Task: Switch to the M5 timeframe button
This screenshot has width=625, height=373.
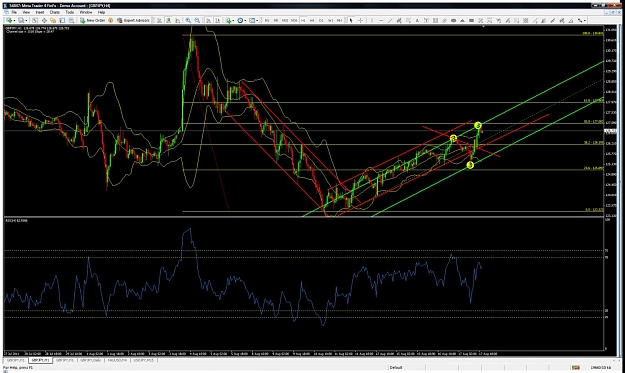Action: [x=276, y=20]
